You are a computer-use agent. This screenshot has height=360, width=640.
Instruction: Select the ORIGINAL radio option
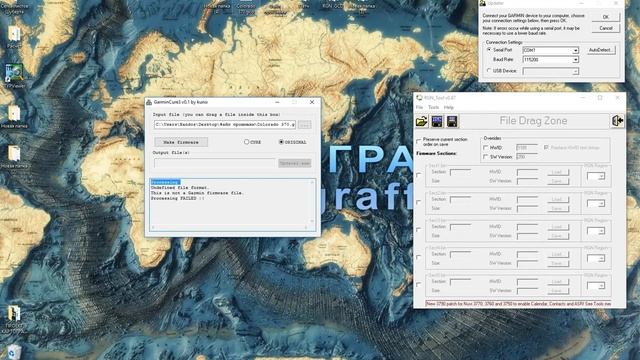click(281, 142)
